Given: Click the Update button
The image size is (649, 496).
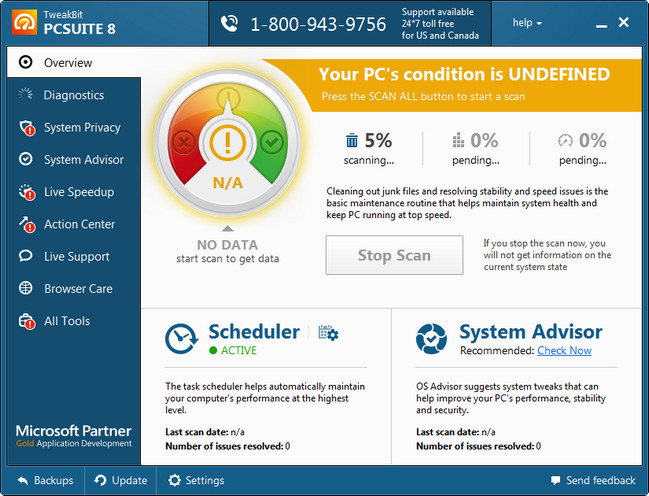Looking at the screenshot, I should pyautogui.click(x=120, y=480).
